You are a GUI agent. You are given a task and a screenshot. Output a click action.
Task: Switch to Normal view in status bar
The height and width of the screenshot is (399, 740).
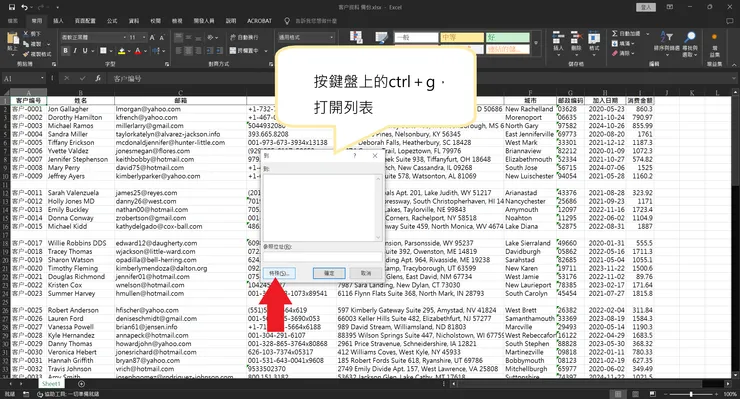[618, 394]
